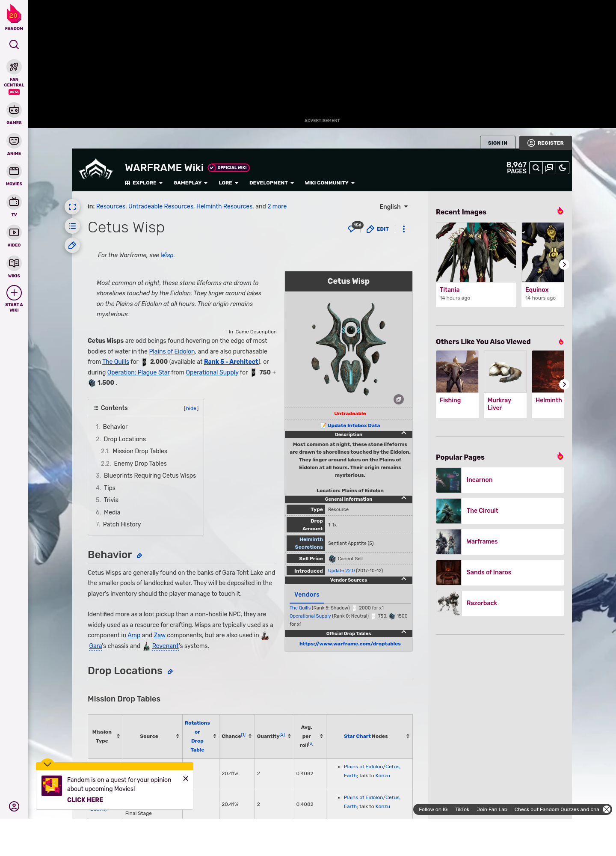Click the survey CLICK HERE link
616x856 pixels.
pyautogui.click(x=85, y=800)
